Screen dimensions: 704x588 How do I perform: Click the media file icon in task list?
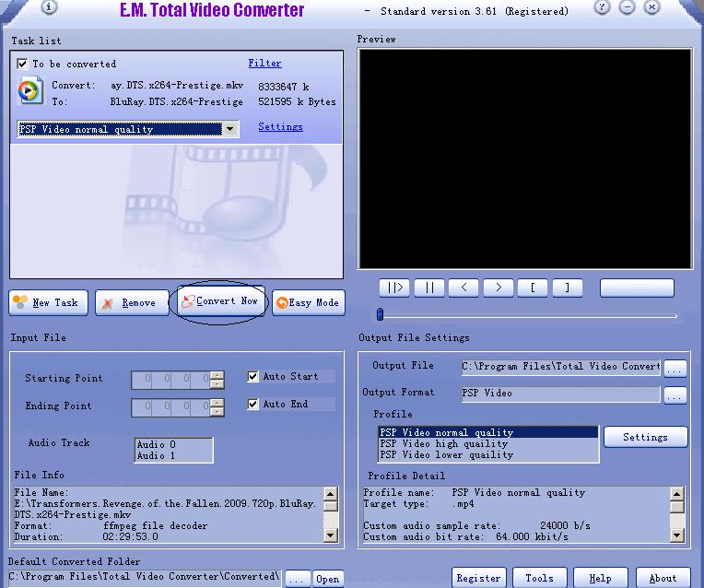(30, 90)
